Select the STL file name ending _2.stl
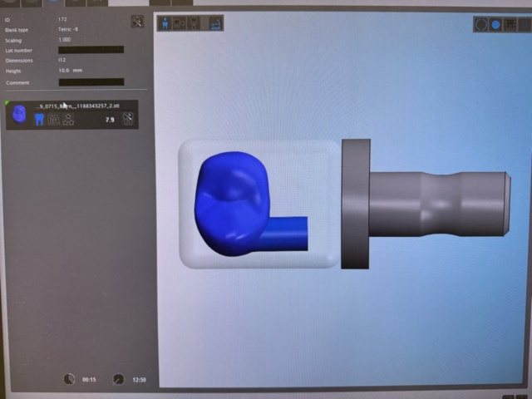 [77, 106]
